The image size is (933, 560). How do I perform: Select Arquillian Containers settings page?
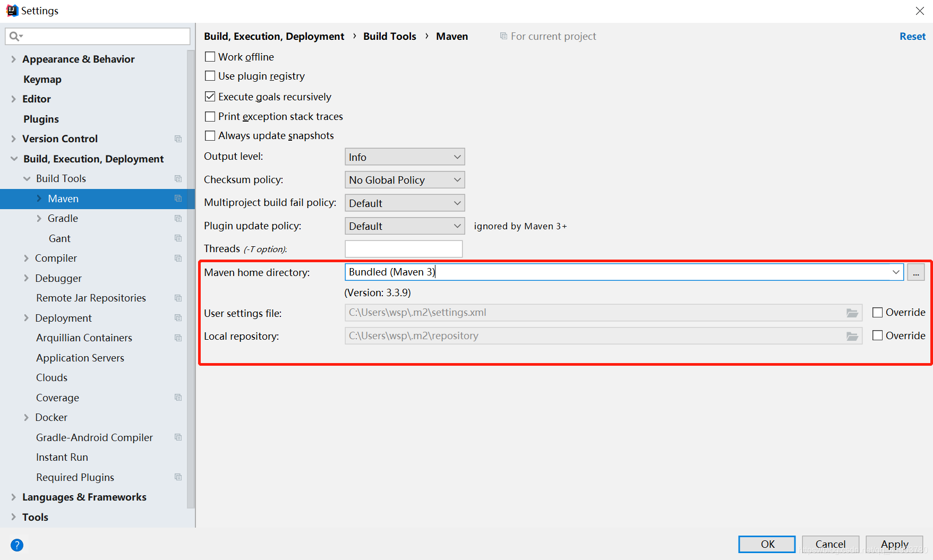[84, 338]
